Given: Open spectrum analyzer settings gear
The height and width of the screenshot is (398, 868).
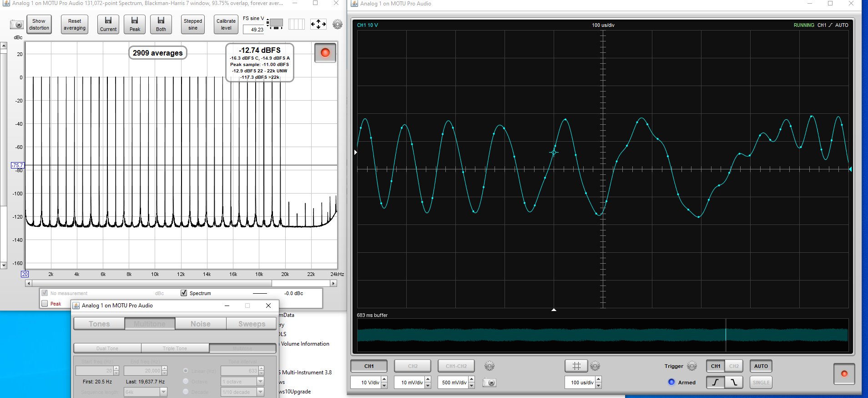Looking at the screenshot, I should [338, 24].
